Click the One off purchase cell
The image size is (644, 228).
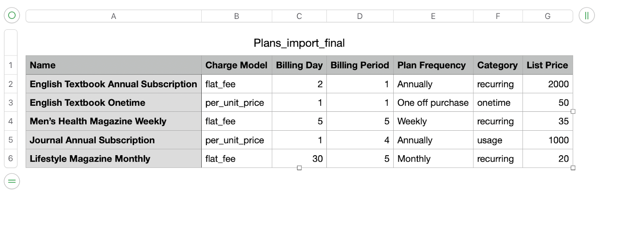(433, 103)
